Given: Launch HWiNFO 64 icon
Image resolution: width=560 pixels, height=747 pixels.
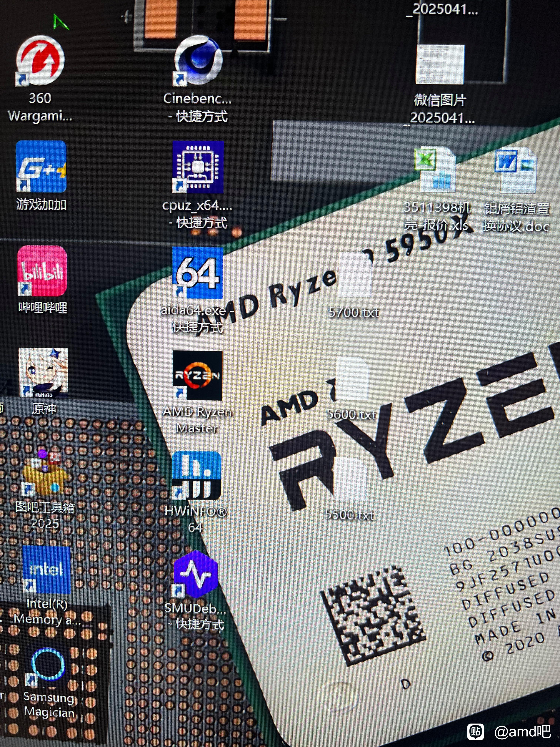Looking at the screenshot, I should (196, 475).
